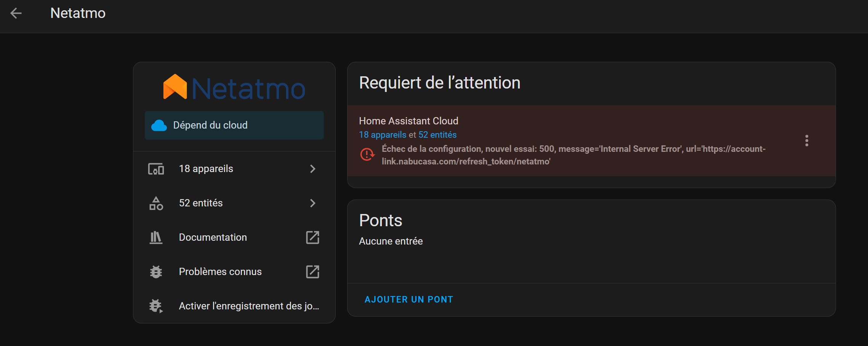This screenshot has height=346, width=868.
Task: Go back using the arrow icon
Action: pos(16,13)
